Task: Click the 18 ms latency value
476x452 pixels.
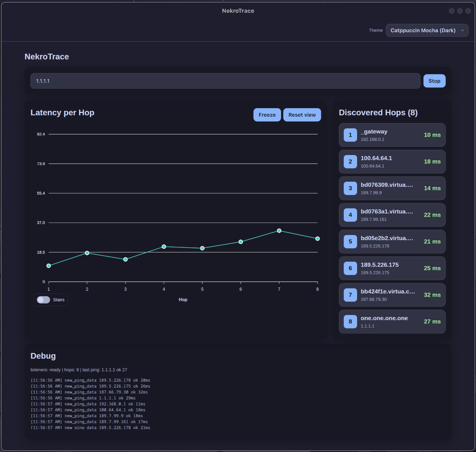Action: [432, 162]
